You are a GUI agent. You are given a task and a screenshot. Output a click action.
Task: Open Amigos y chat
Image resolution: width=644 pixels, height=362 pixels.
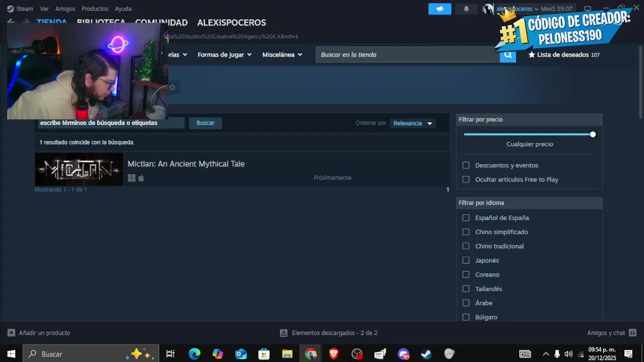click(606, 333)
